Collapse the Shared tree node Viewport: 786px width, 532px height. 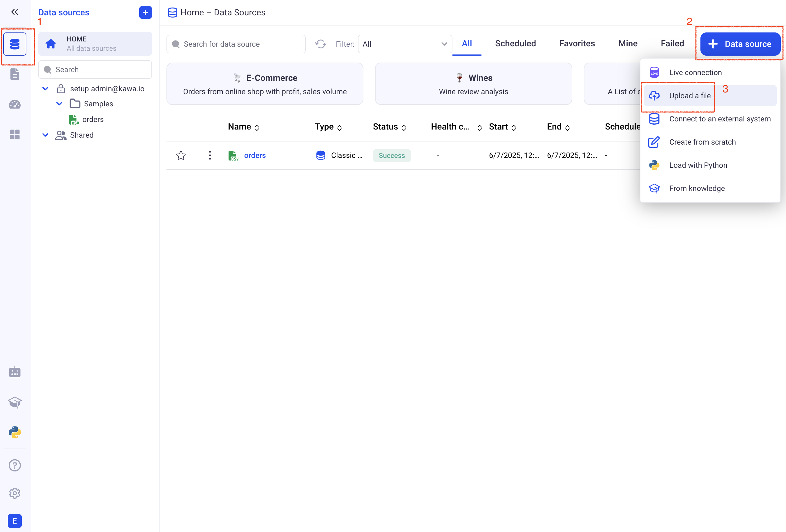coord(45,135)
